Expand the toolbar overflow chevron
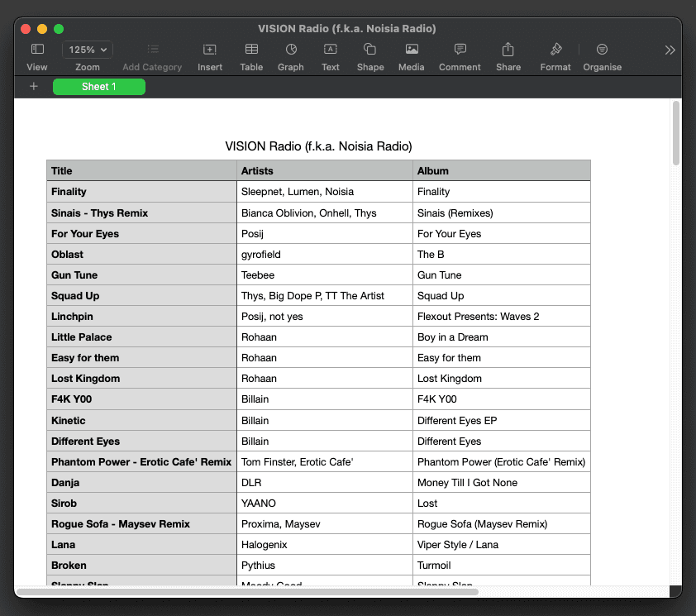 (670, 50)
